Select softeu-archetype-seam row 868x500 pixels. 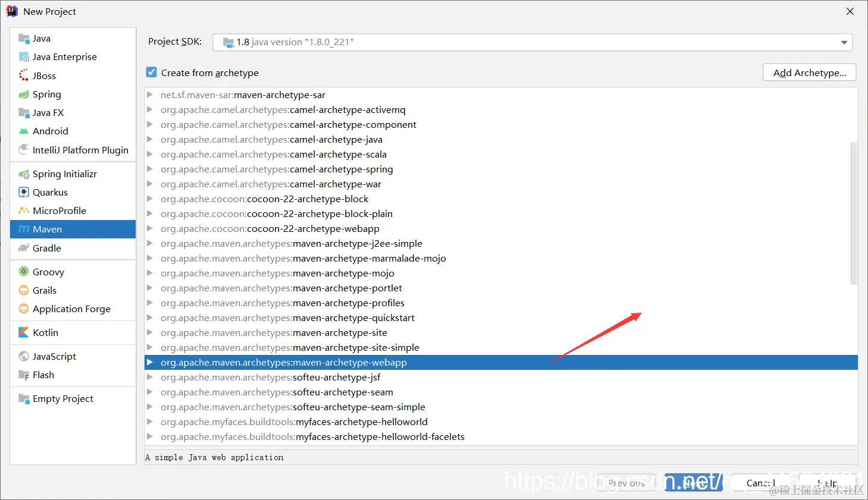501,392
